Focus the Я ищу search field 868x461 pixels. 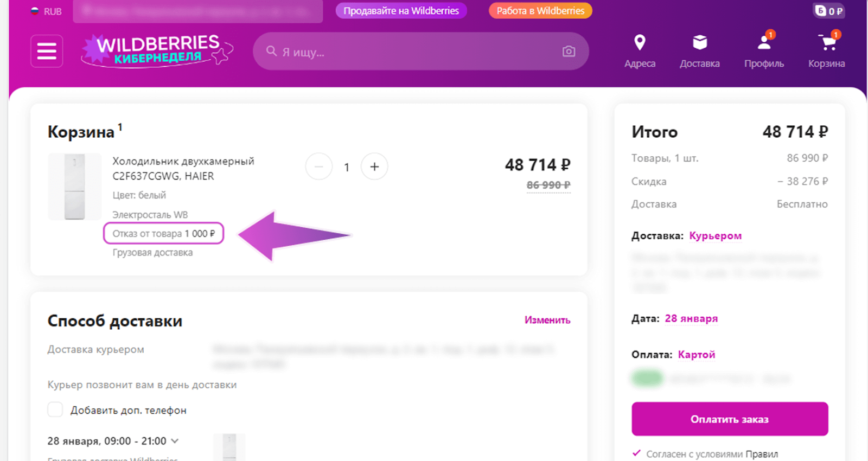tap(420, 52)
